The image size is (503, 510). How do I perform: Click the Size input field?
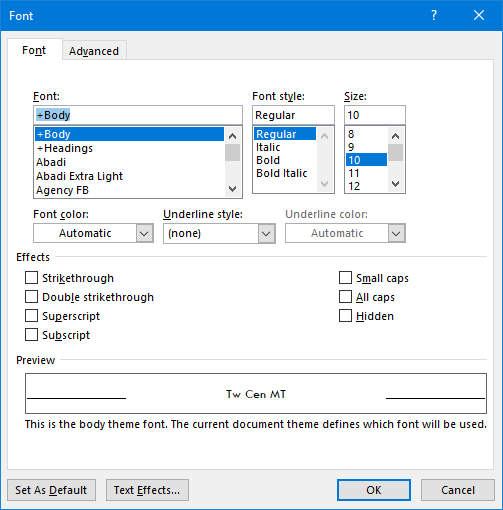pyautogui.click(x=375, y=115)
